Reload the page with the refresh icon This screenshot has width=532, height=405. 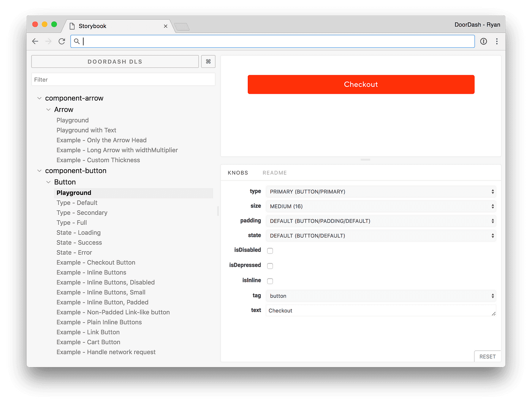[x=62, y=41]
